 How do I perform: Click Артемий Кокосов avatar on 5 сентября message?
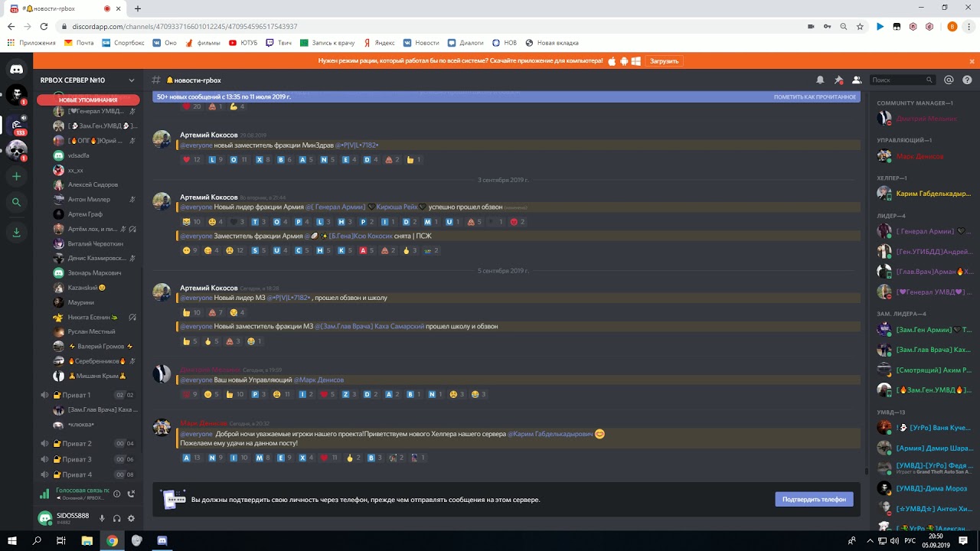[x=162, y=292]
